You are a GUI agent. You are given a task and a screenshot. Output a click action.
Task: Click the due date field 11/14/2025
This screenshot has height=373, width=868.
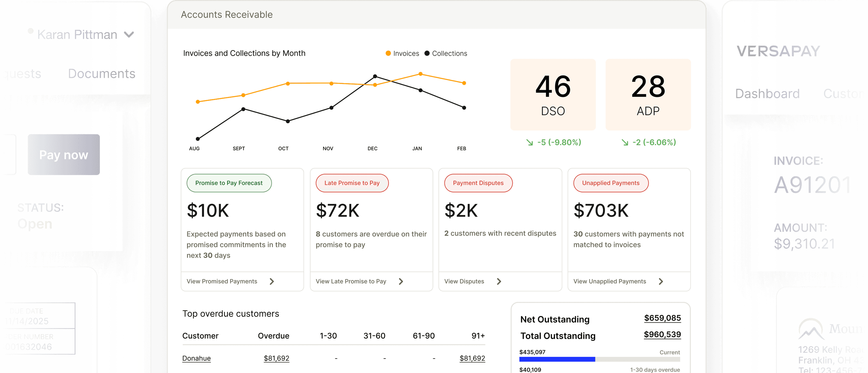(27, 321)
